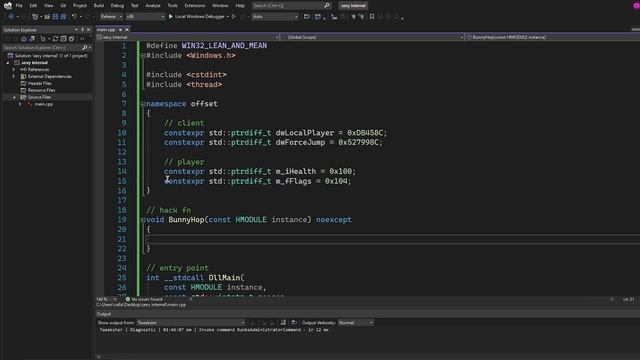Click the Navigate Backward toolbar icon

point(11,17)
